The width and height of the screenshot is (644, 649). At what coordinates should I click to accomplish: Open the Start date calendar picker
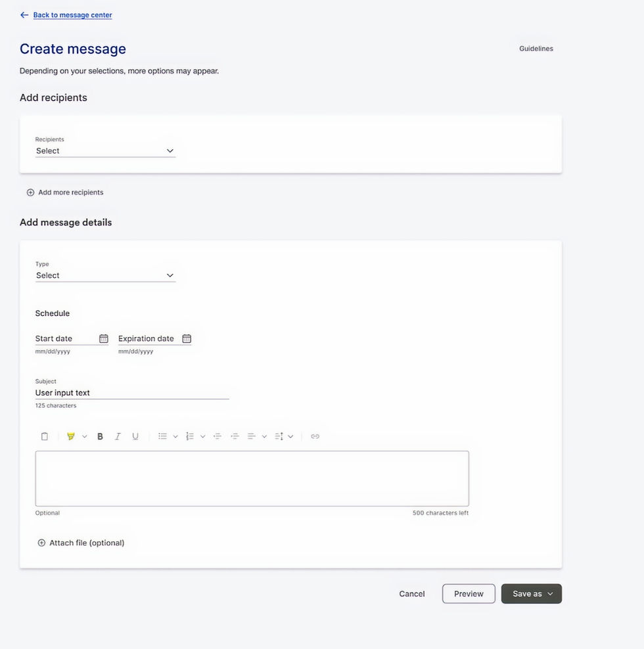pos(104,338)
